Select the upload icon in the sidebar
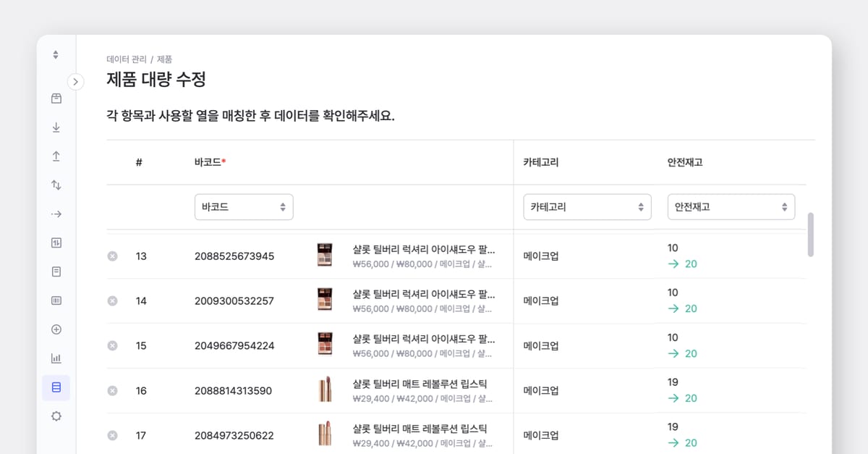 pyautogui.click(x=56, y=156)
